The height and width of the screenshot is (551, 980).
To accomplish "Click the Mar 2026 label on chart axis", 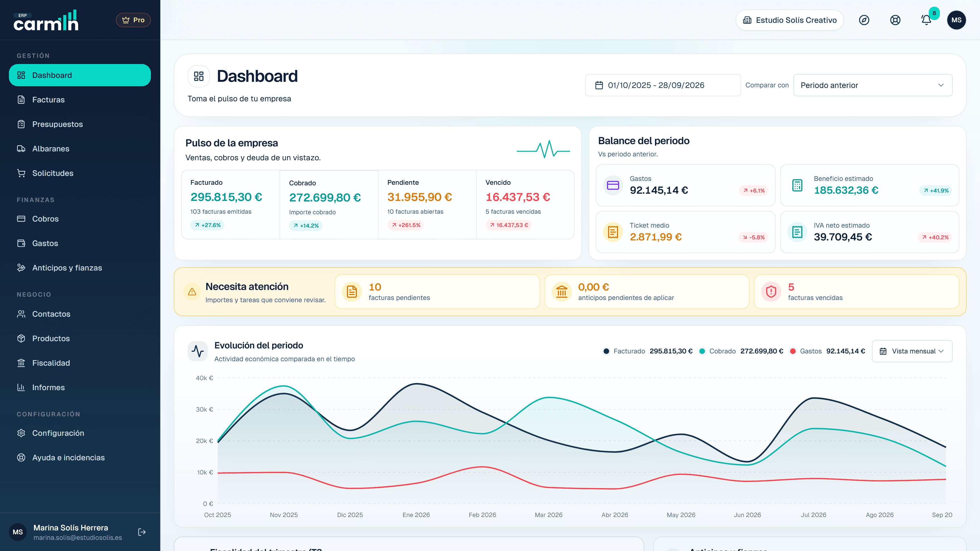I will click(x=548, y=515).
